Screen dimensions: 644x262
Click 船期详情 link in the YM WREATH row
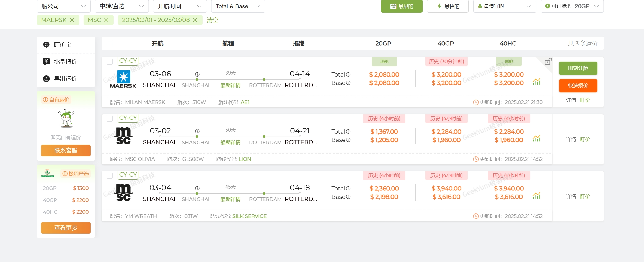pyautogui.click(x=230, y=199)
